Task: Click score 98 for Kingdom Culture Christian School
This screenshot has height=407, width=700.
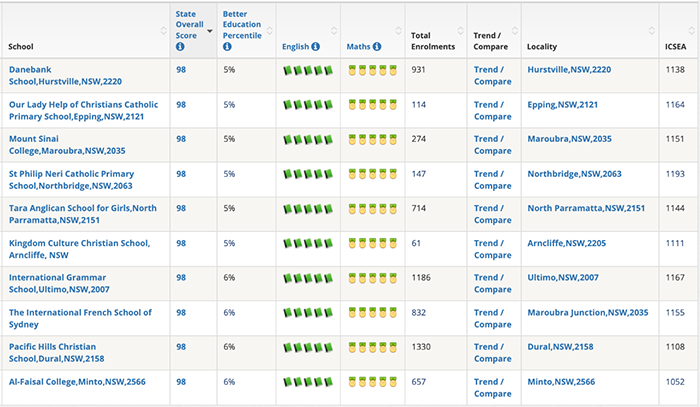Action: pos(181,243)
